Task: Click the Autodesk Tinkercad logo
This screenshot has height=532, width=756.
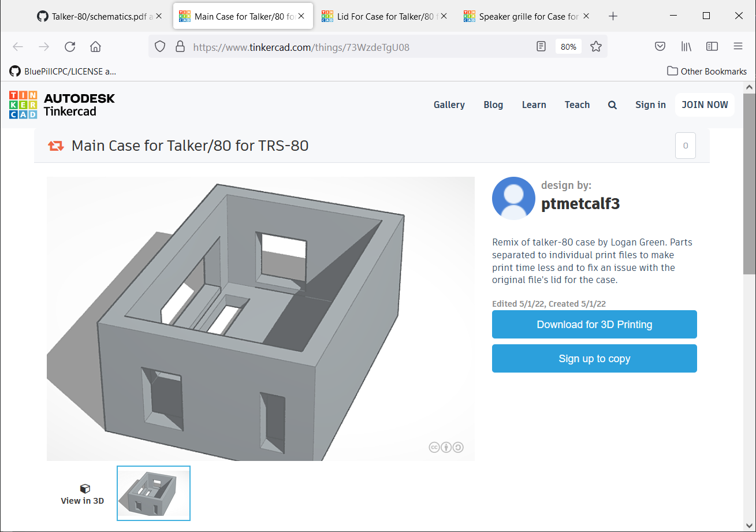Action: (x=62, y=105)
